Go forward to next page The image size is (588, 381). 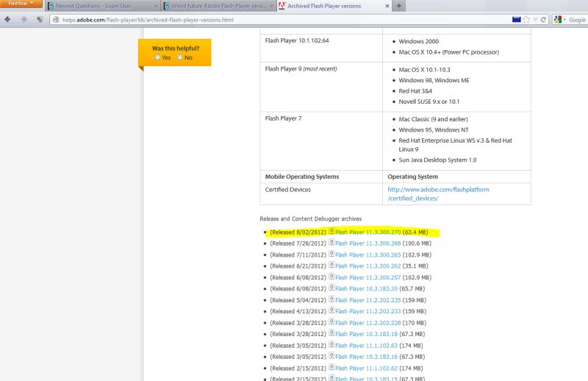point(24,20)
